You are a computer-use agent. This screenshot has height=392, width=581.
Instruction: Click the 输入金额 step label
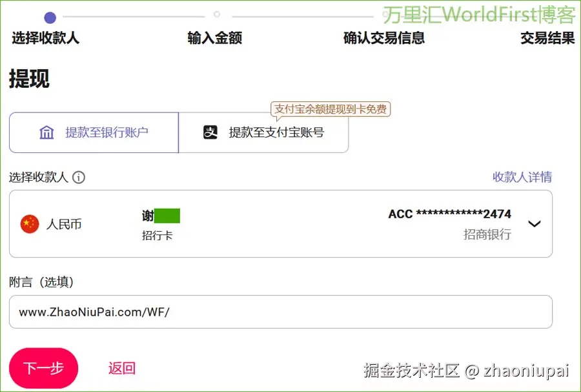point(214,38)
